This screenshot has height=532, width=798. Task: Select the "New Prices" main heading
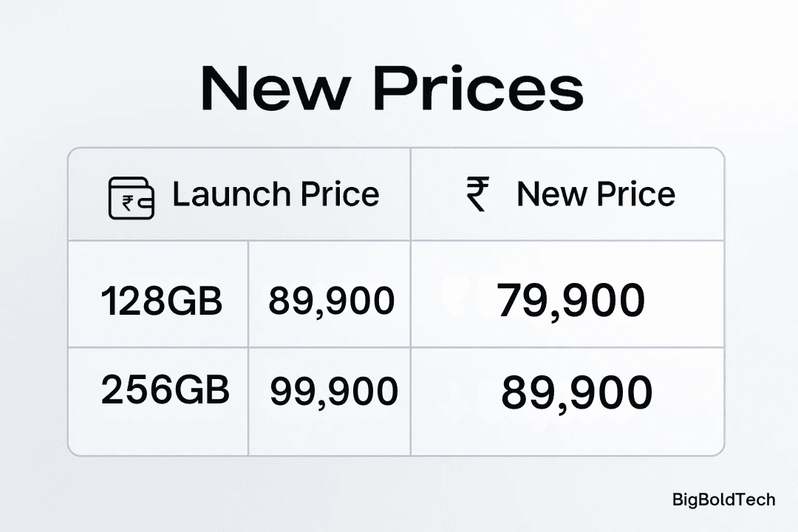click(x=392, y=89)
